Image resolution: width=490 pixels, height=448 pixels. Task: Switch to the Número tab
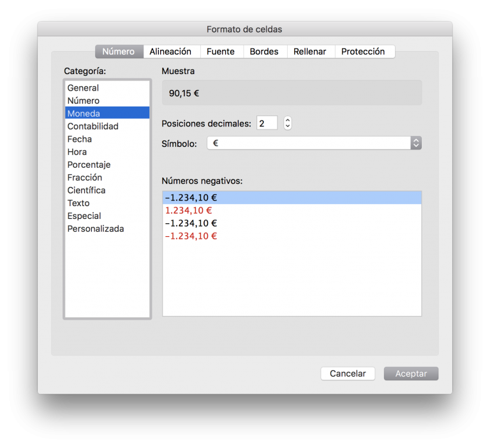pos(119,52)
